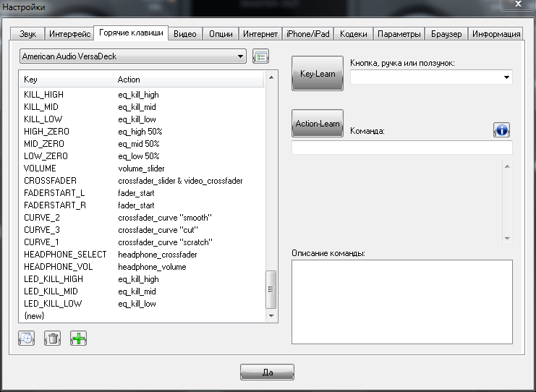Click the Описание команды text box
Screen dimensions: 536x392
402,302
